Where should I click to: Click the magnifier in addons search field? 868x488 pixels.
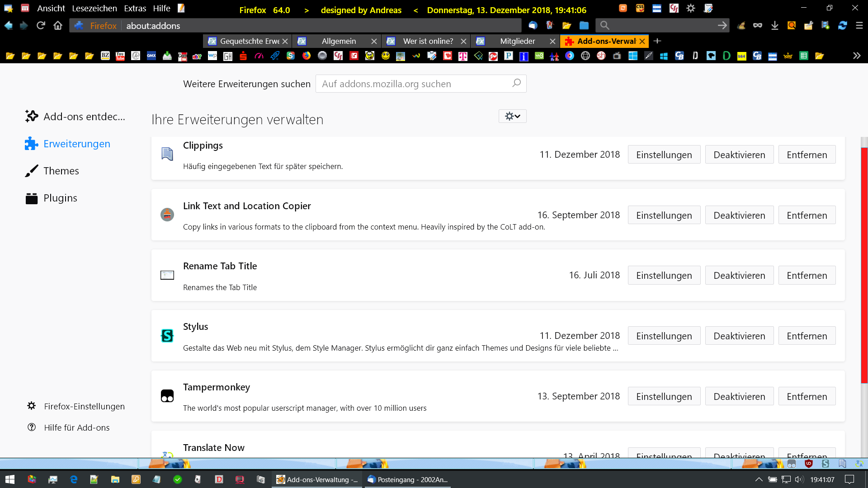pos(516,84)
